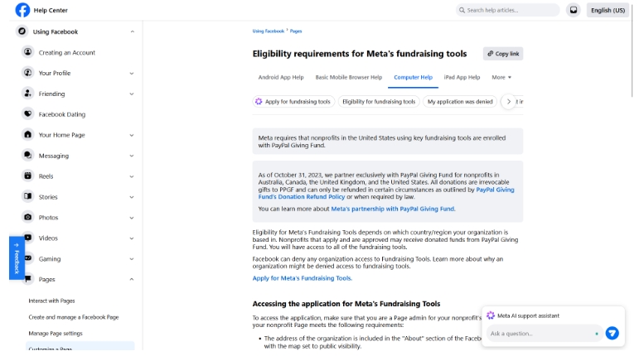Click the Using Facebook breadcrumb link
Image resolution: width=644 pixels, height=356 pixels.
(x=269, y=31)
